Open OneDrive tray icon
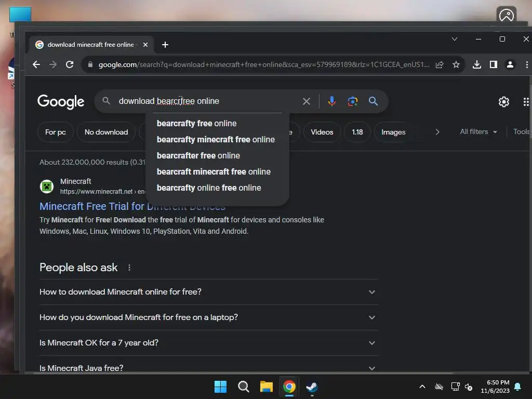 coord(439,387)
